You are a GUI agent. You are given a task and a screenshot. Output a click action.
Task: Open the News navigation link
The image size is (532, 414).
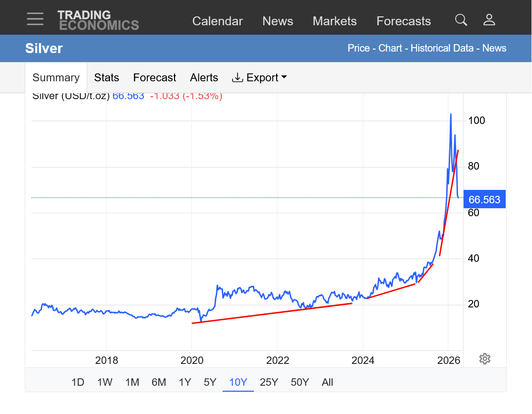coord(278,21)
